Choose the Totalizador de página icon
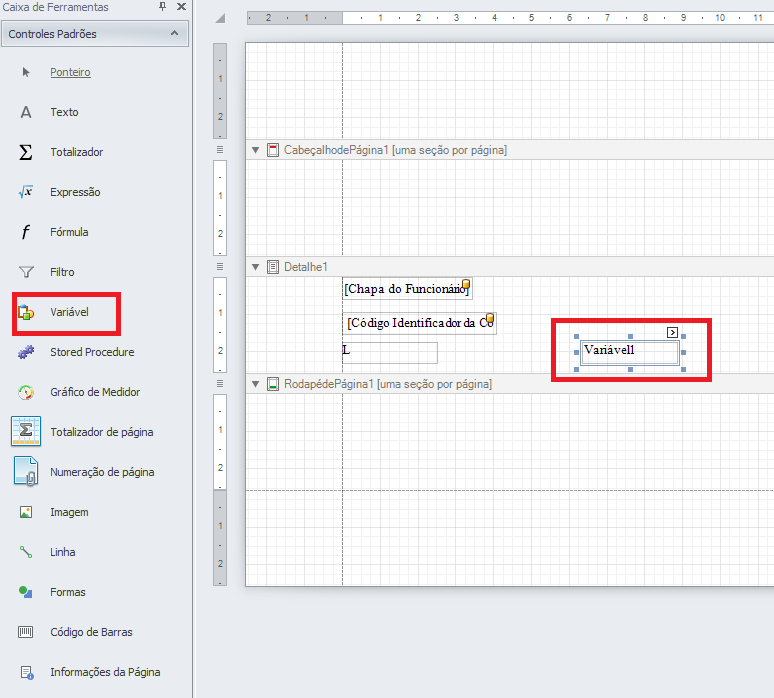The height and width of the screenshot is (698, 774). pos(26,432)
